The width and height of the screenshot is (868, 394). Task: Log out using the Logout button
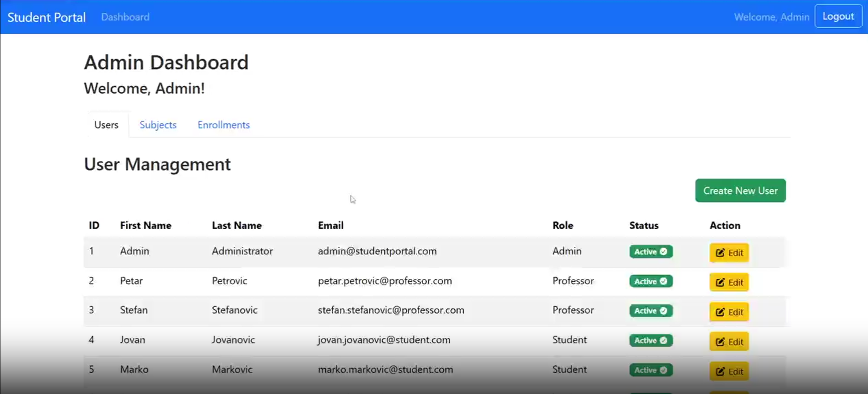coord(838,16)
